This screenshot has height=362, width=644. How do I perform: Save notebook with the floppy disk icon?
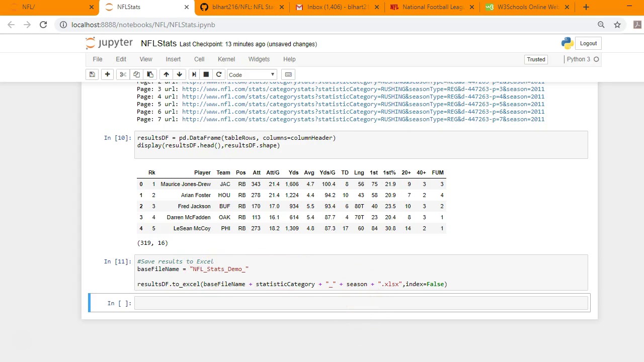[92, 74]
